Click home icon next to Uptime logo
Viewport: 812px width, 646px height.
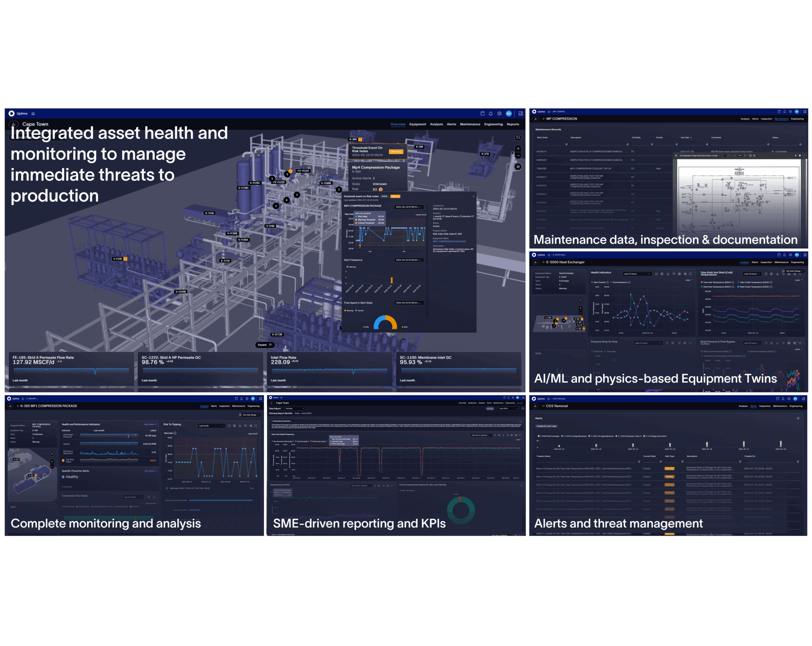(x=33, y=113)
